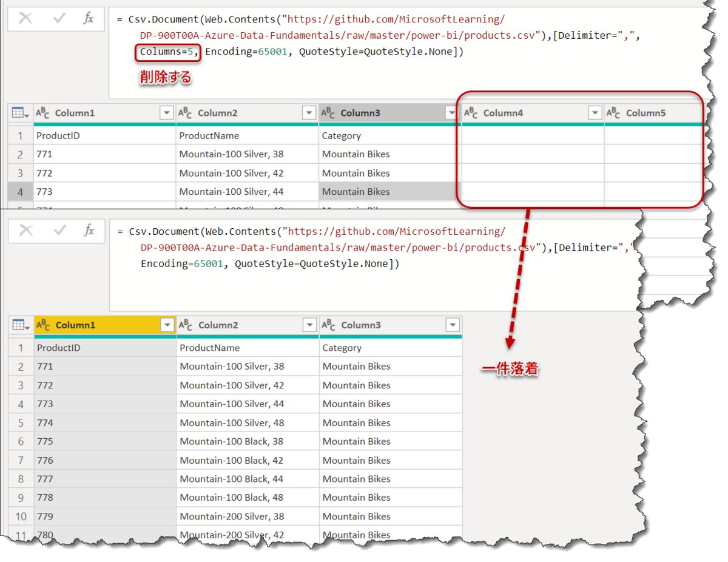Click the 772 cell in the lower table
This screenshot has width=728, height=562.
106,385
